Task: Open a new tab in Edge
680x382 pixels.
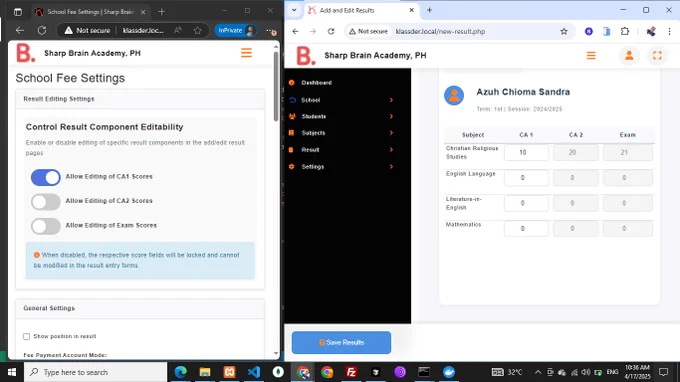Action: tap(161, 12)
